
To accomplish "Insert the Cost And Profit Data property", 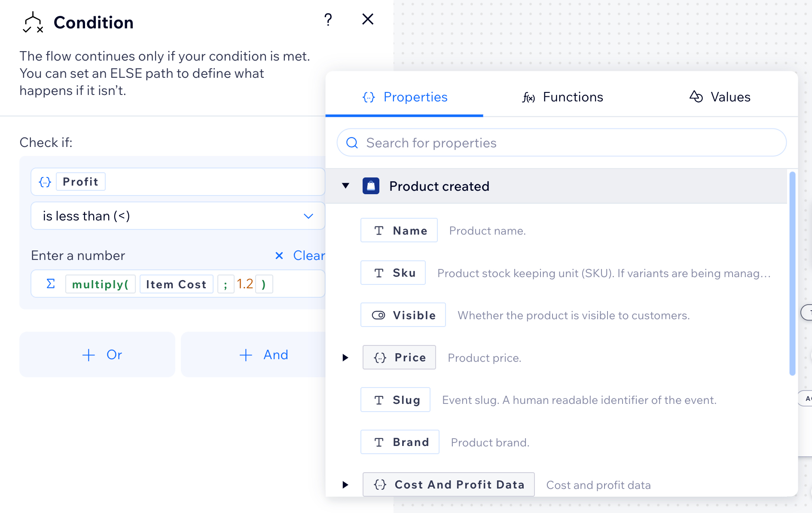I will [449, 485].
